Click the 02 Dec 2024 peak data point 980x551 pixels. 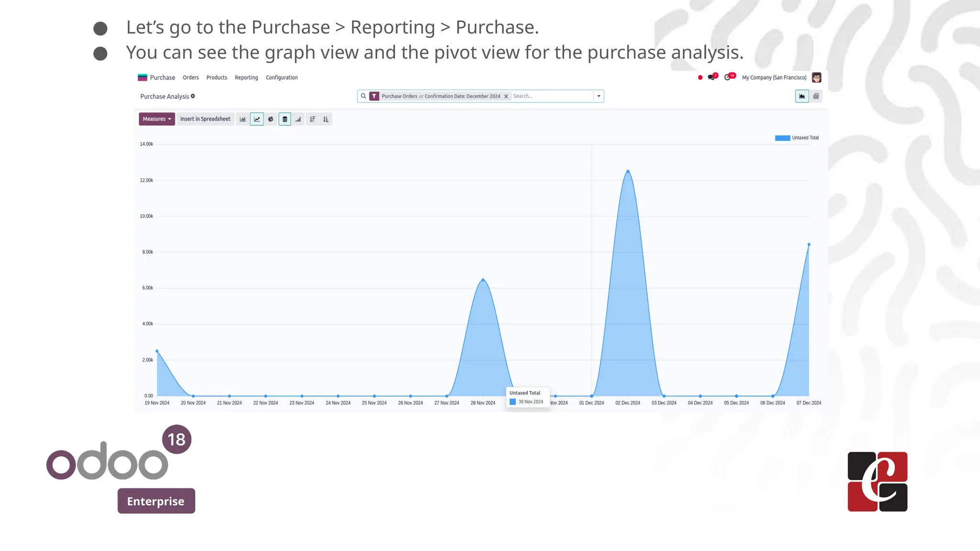(628, 171)
